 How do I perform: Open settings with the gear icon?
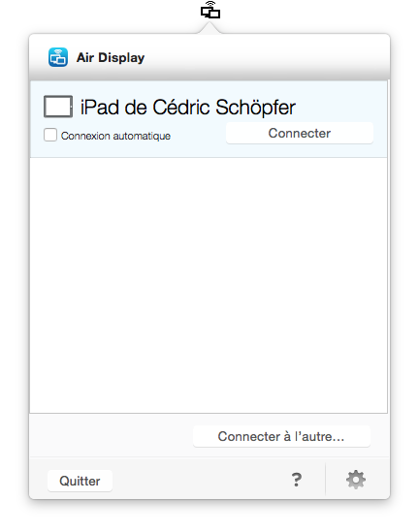(356, 480)
